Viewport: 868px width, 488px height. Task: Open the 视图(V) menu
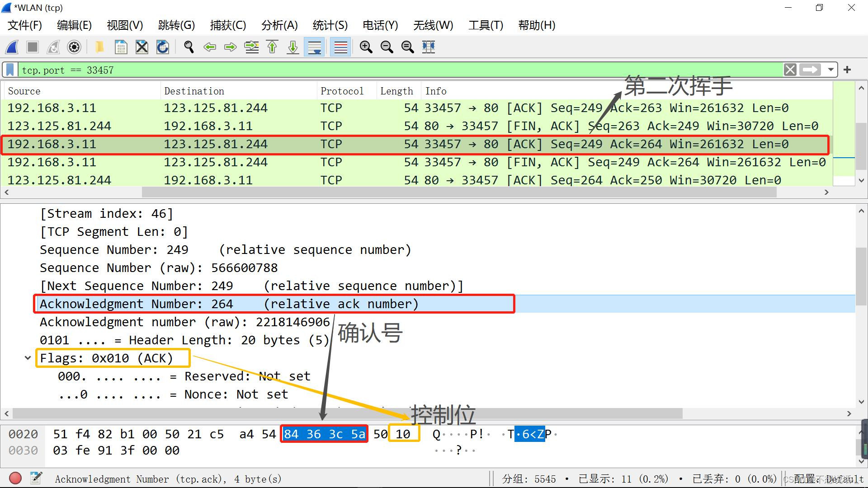pos(125,25)
